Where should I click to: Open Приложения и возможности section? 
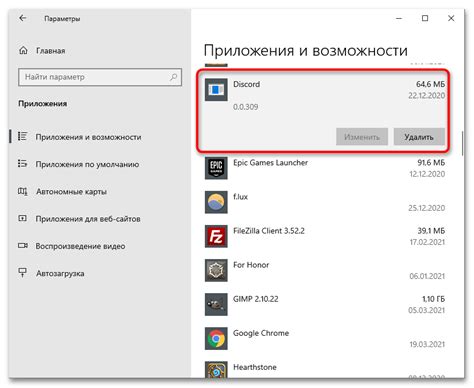pos(88,137)
